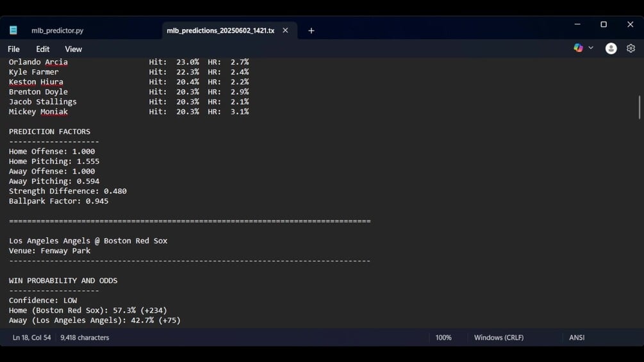Viewport: 644px width, 362px height.
Task: Minimize the Notepad window
Action: pos(577,24)
